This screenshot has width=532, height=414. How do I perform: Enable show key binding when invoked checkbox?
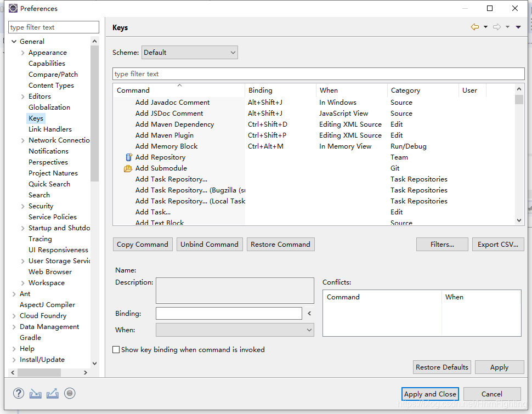[116, 349]
